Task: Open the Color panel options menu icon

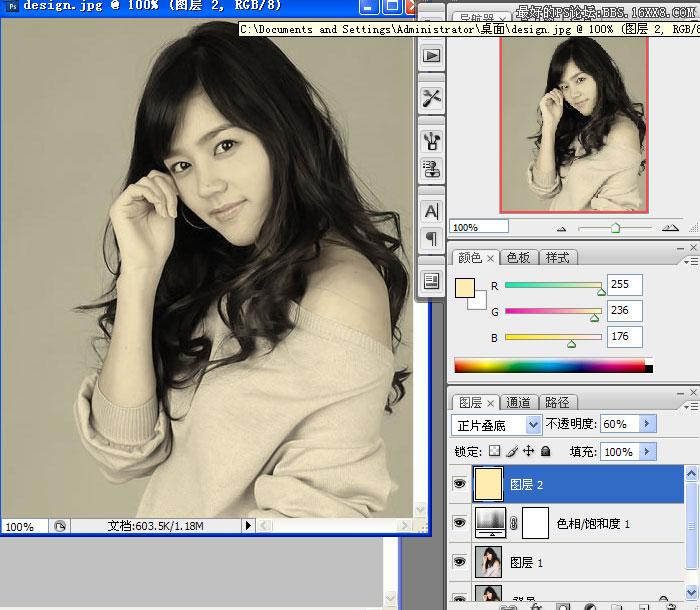Action: coord(692,261)
